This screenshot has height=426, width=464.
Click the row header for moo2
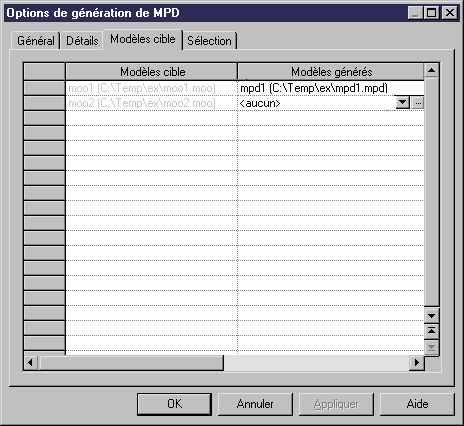point(44,103)
